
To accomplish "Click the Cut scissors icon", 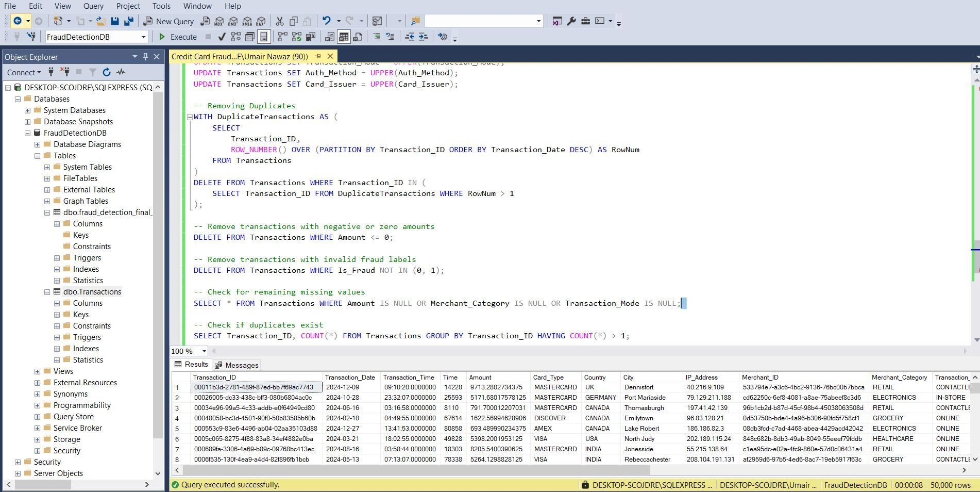I will click(x=279, y=21).
